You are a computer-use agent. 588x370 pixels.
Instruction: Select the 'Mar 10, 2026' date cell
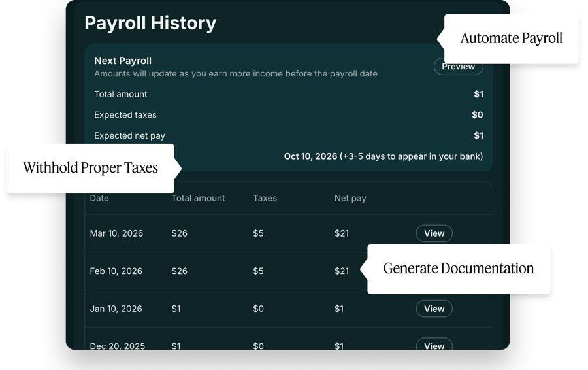(116, 233)
